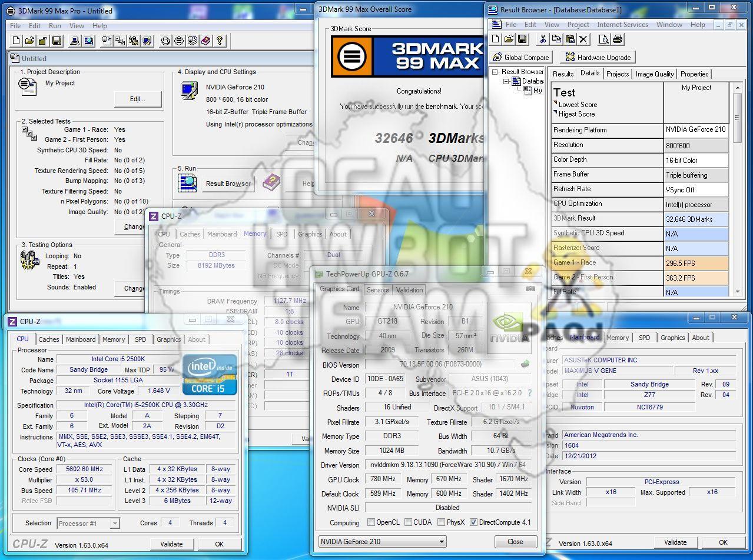Open Internet Services menu in Result Browser
This screenshot has width=753, height=560.
(622, 25)
